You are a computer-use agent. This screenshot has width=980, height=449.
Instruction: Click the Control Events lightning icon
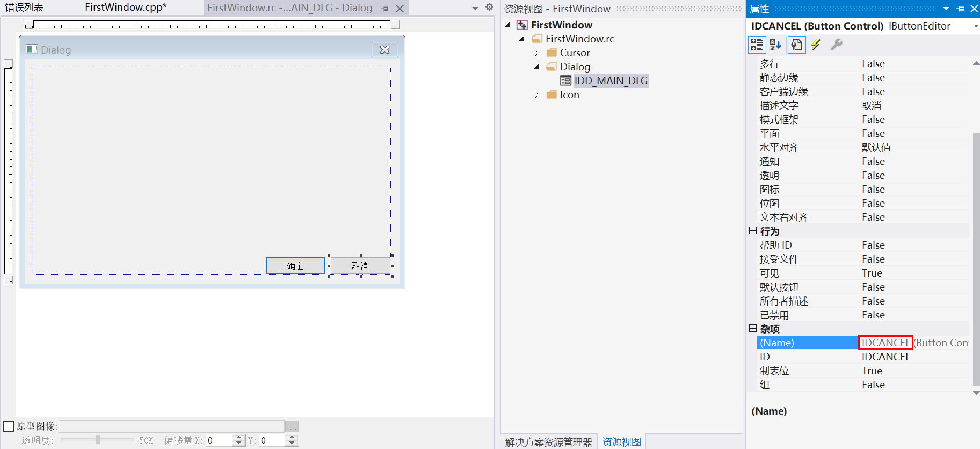[816, 45]
